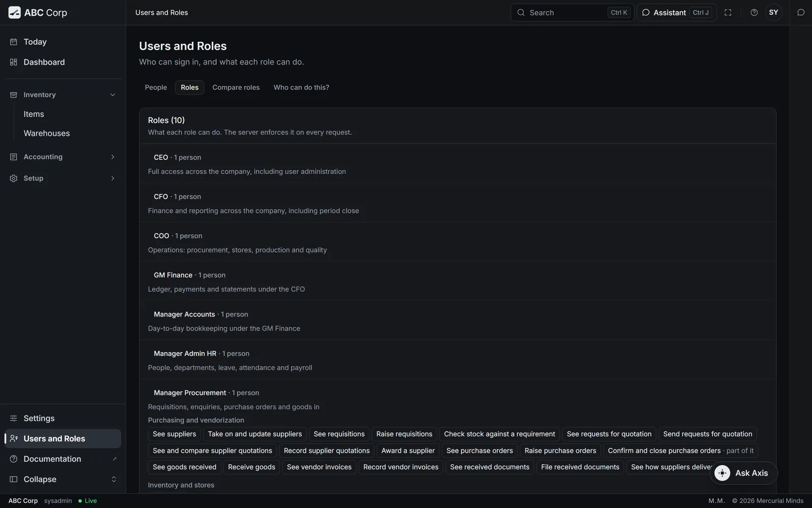Click the up-down chevron next to Collapse
The height and width of the screenshot is (508, 812).
click(114, 479)
